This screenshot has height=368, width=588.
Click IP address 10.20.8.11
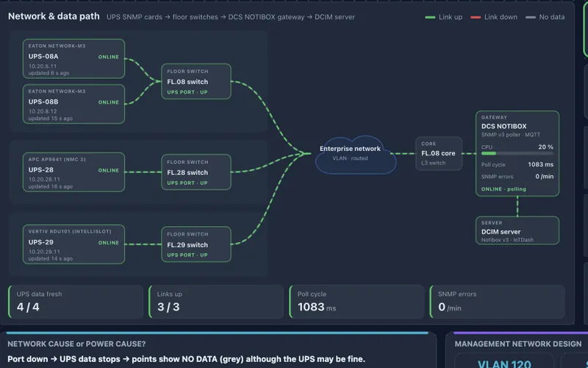point(43,66)
